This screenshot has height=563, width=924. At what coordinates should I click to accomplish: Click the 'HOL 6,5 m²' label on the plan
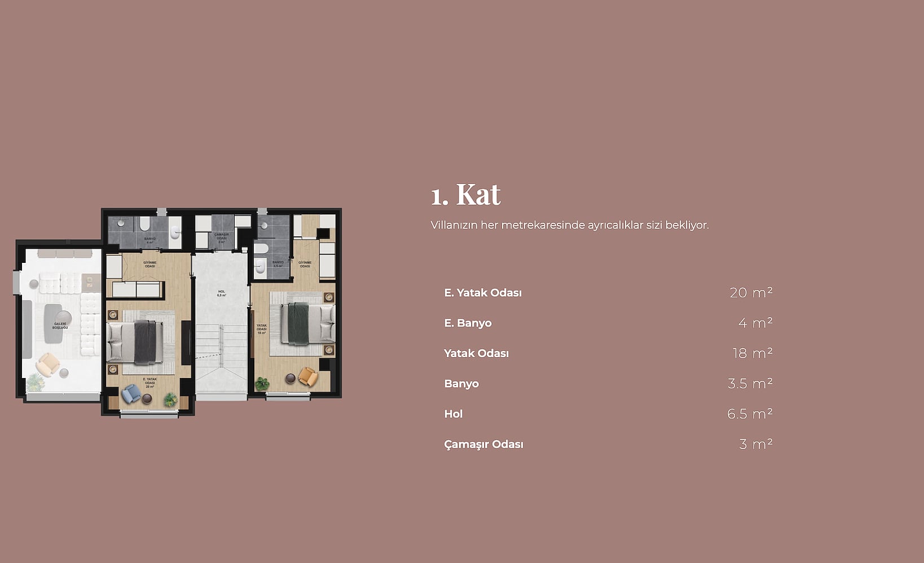221,293
